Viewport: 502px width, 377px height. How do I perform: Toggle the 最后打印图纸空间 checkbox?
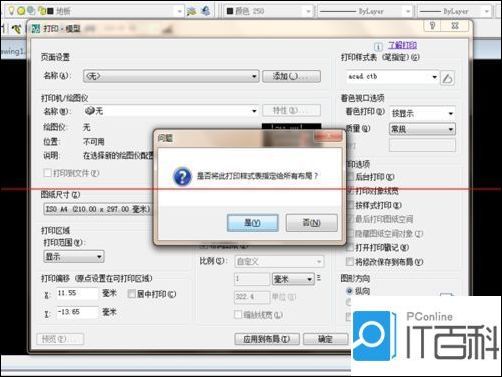(x=350, y=219)
